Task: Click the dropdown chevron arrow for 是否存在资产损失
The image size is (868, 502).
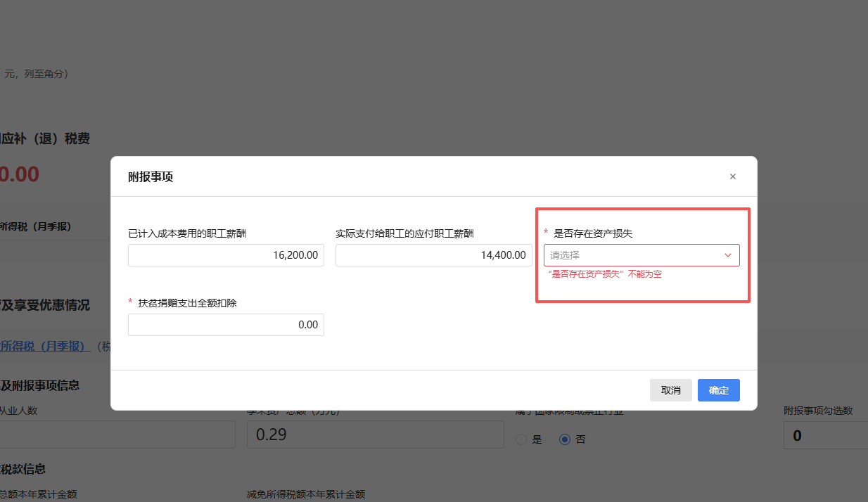Action: pyautogui.click(x=728, y=255)
